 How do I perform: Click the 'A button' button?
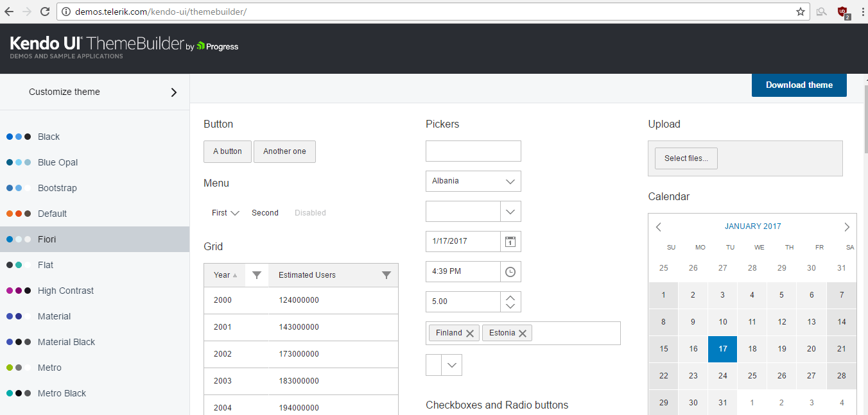coord(227,151)
